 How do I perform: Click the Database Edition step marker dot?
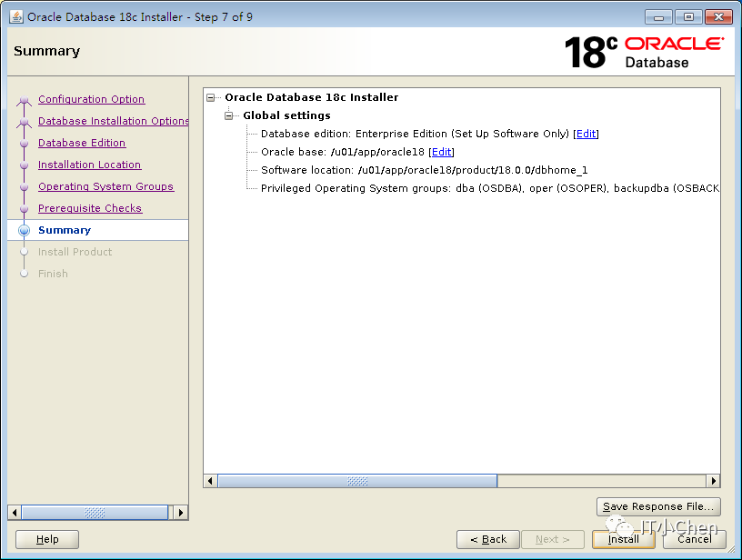tap(25, 144)
